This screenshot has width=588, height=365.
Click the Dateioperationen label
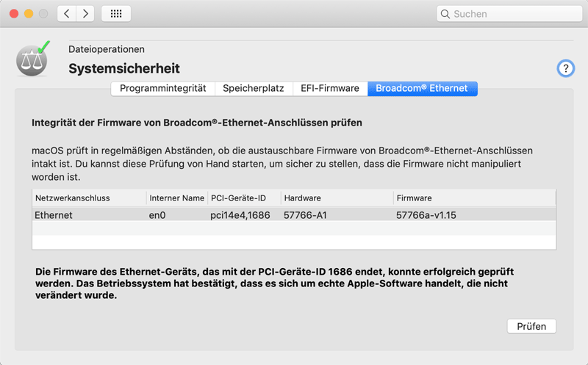point(107,49)
